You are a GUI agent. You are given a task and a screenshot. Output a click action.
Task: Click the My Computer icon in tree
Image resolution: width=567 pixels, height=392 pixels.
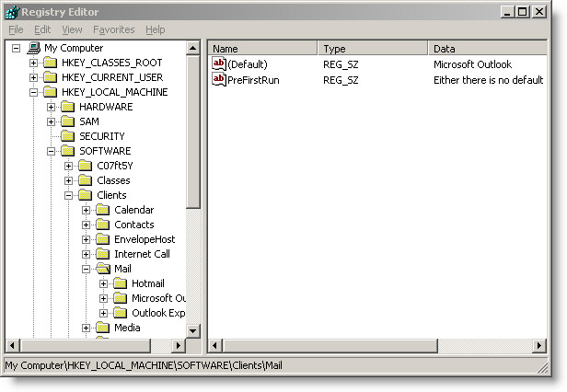tap(34, 48)
